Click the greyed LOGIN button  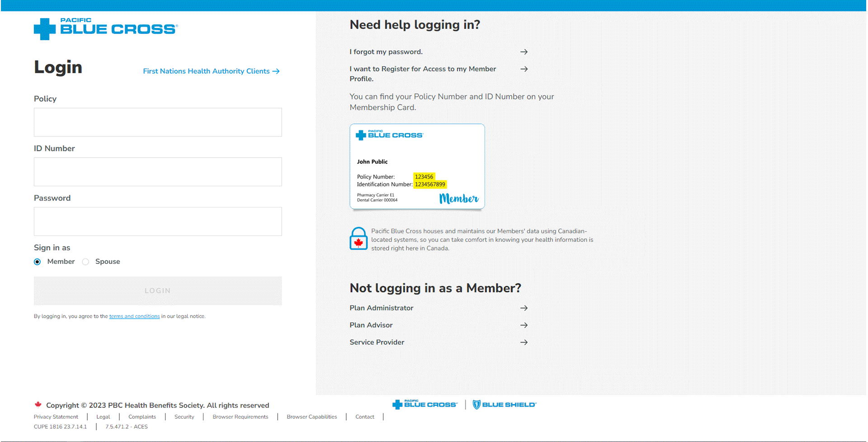[x=158, y=291]
